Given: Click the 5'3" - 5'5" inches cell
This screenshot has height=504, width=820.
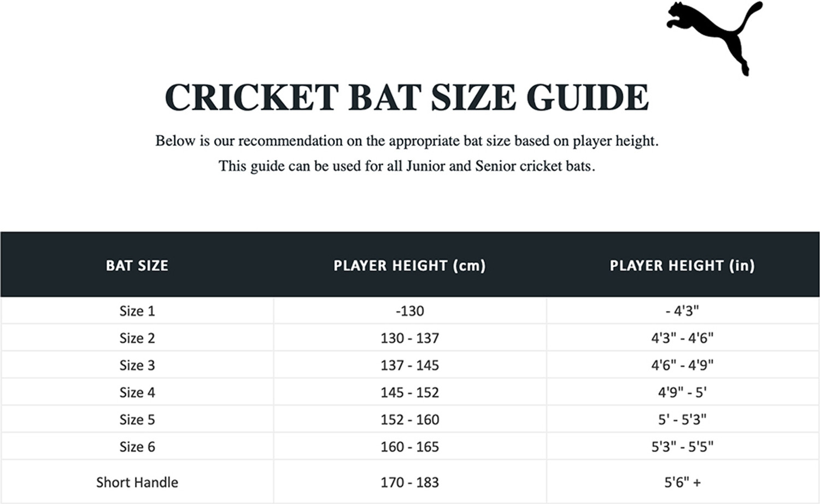Looking at the screenshot, I should pyautogui.click(x=682, y=447).
